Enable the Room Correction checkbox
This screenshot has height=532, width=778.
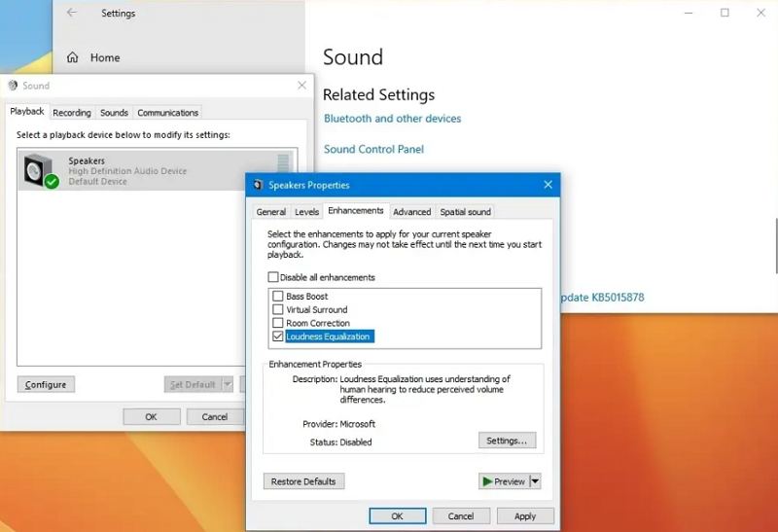click(278, 323)
